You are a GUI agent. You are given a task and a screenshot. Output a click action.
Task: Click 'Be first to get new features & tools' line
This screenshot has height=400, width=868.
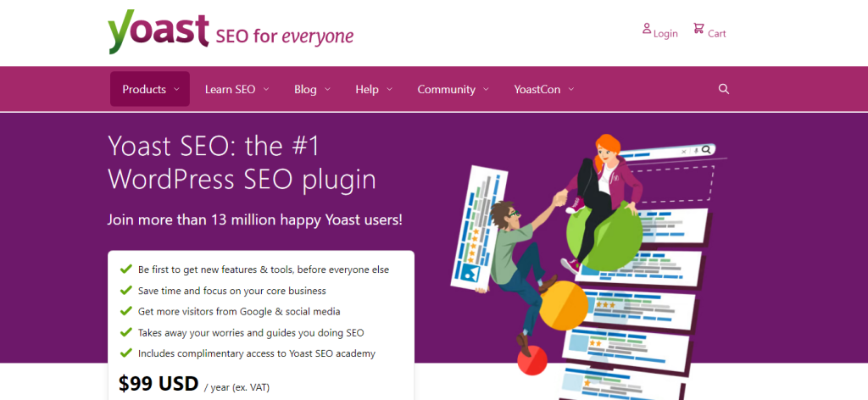click(x=264, y=270)
